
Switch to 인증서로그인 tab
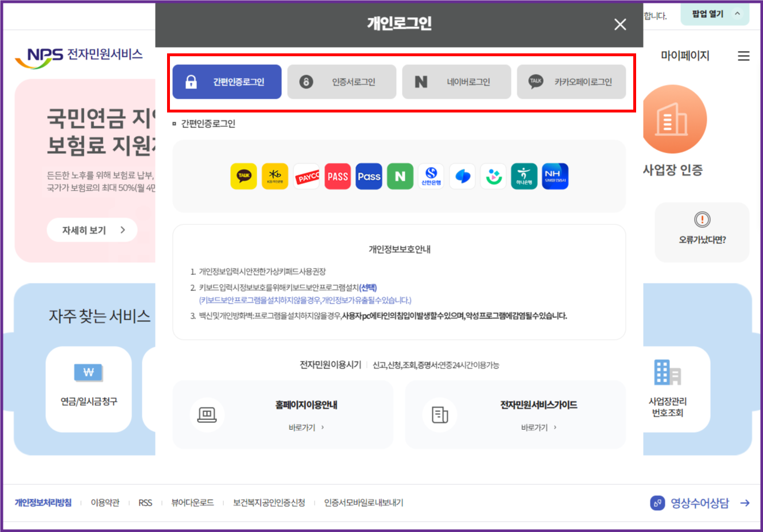[342, 81]
